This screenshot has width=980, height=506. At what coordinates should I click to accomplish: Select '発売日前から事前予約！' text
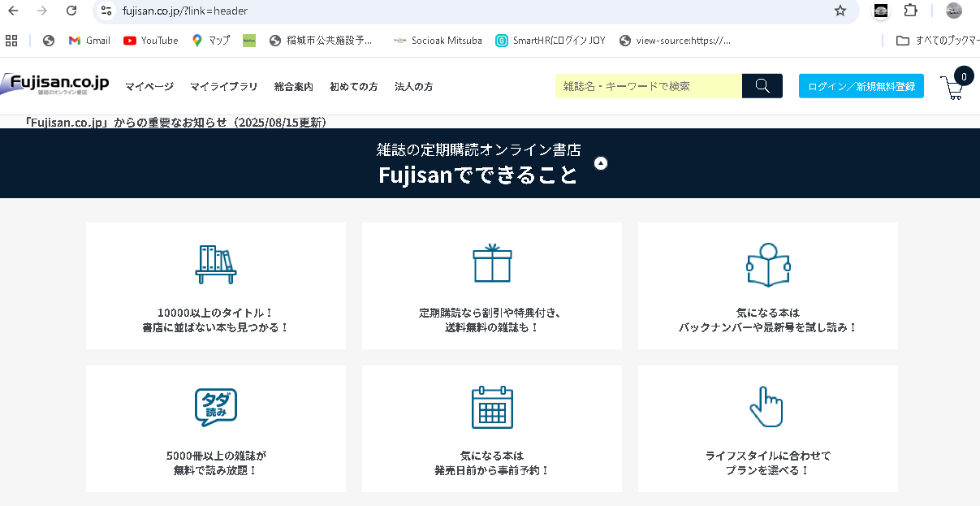[x=492, y=471]
